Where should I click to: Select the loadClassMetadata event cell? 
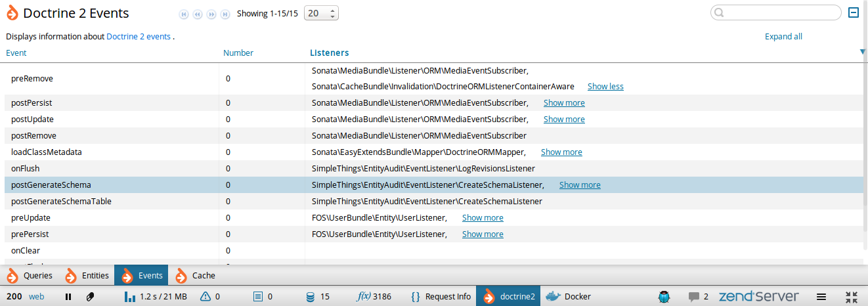[112, 152]
